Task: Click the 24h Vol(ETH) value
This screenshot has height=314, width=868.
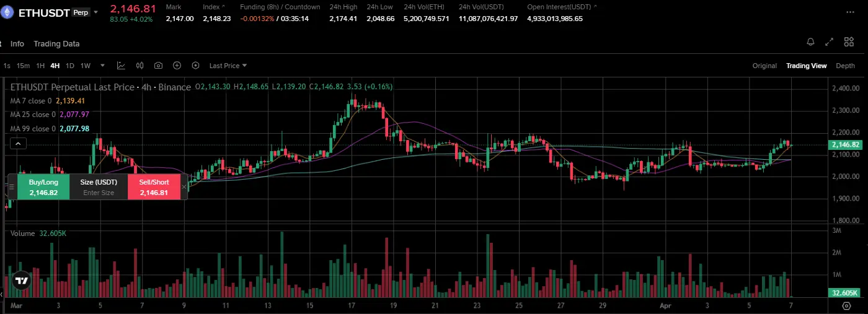Action: click(427, 19)
